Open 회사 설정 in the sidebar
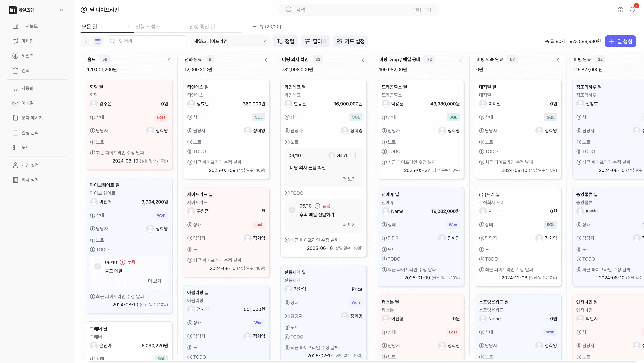 point(25,180)
